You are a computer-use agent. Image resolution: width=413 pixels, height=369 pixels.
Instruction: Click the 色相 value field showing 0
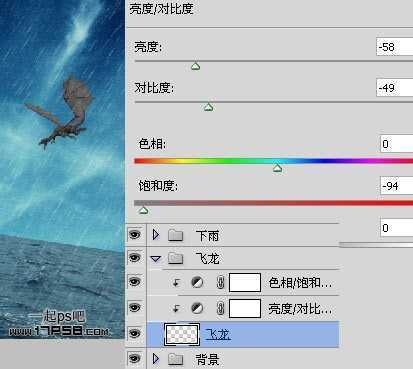(397, 144)
